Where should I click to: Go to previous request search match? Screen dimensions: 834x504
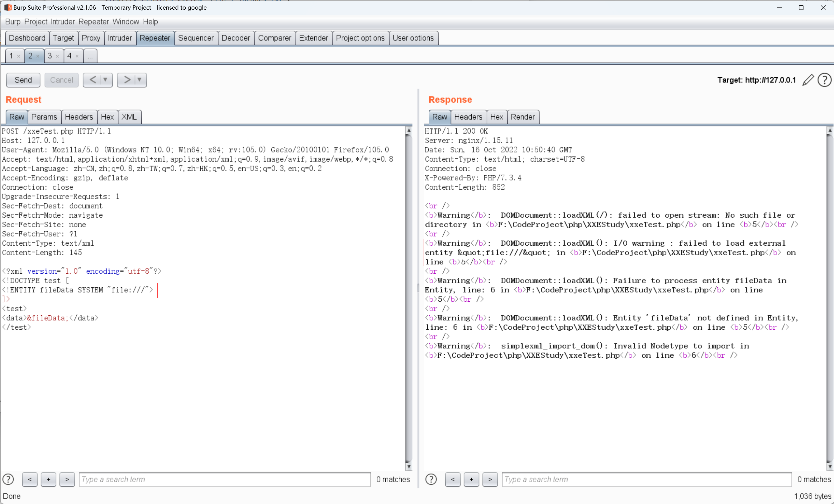click(x=30, y=479)
